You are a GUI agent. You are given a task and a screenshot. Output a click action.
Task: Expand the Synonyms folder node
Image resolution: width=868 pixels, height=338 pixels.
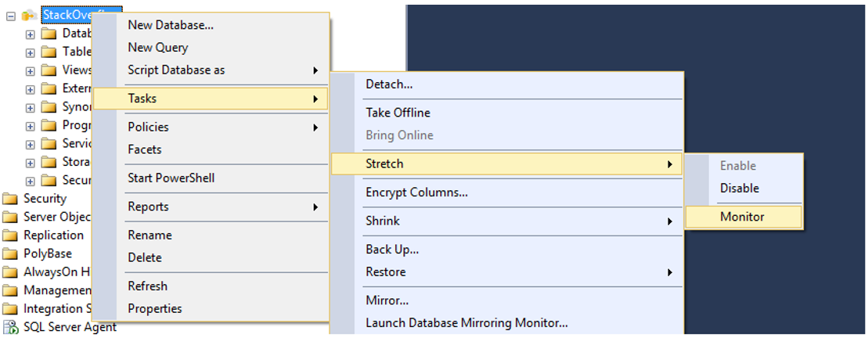[30, 107]
